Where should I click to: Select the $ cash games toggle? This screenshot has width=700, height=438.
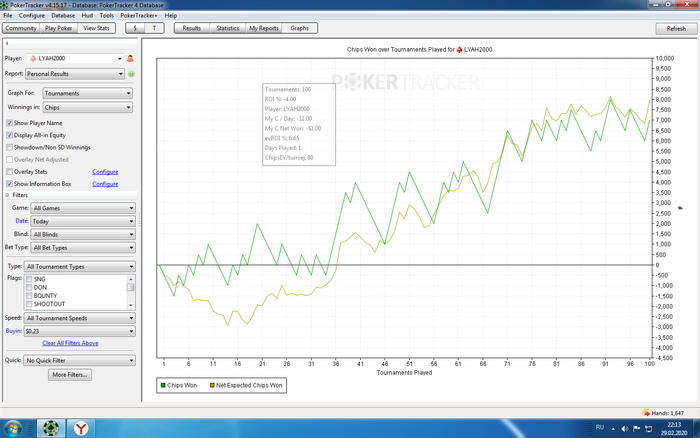pos(135,28)
